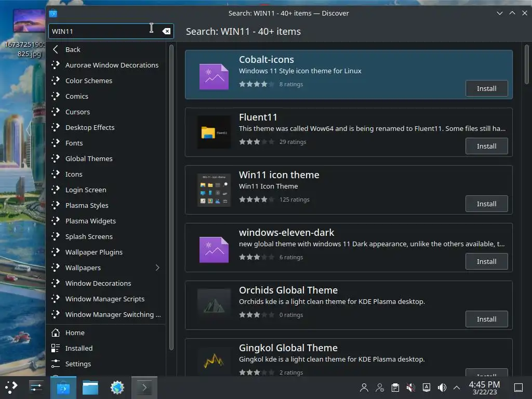Install Orchids Global Theme
The height and width of the screenshot is (399, 532).
coord(486,320)
